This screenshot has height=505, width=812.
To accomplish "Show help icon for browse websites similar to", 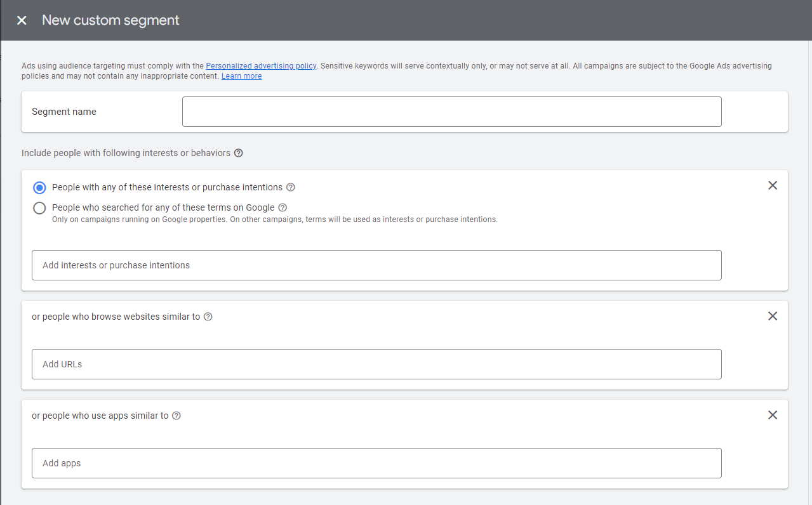I will coord(208,317).
